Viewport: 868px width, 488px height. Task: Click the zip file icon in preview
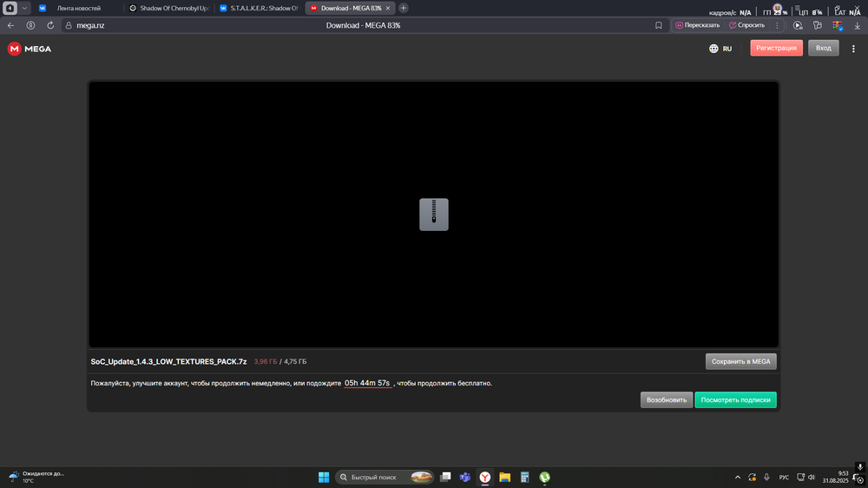tap(434, 214)
